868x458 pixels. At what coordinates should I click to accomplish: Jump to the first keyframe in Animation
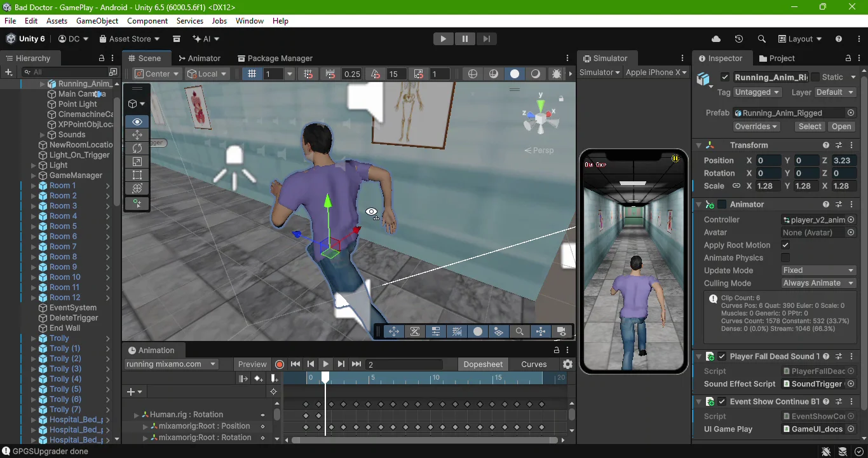point(295,364)
